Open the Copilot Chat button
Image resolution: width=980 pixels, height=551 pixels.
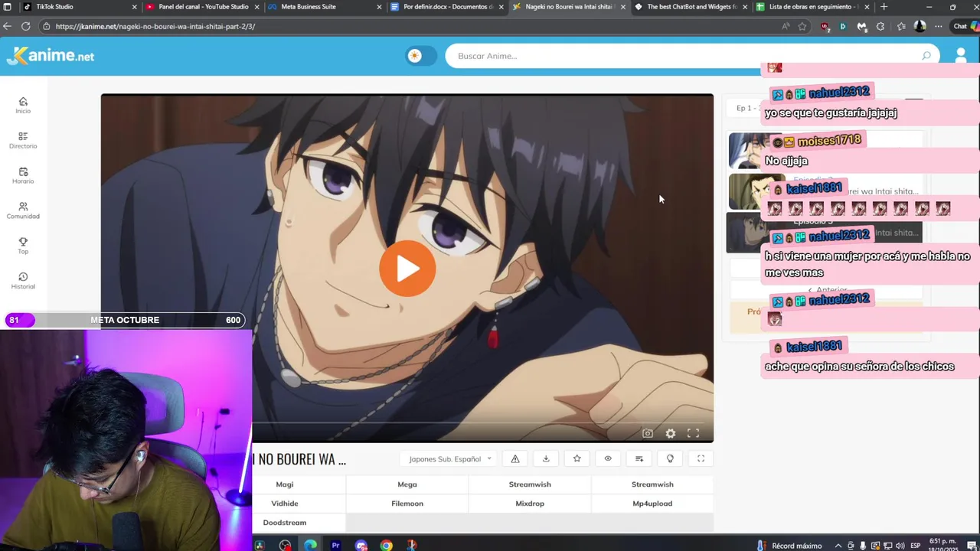point(965,26)
